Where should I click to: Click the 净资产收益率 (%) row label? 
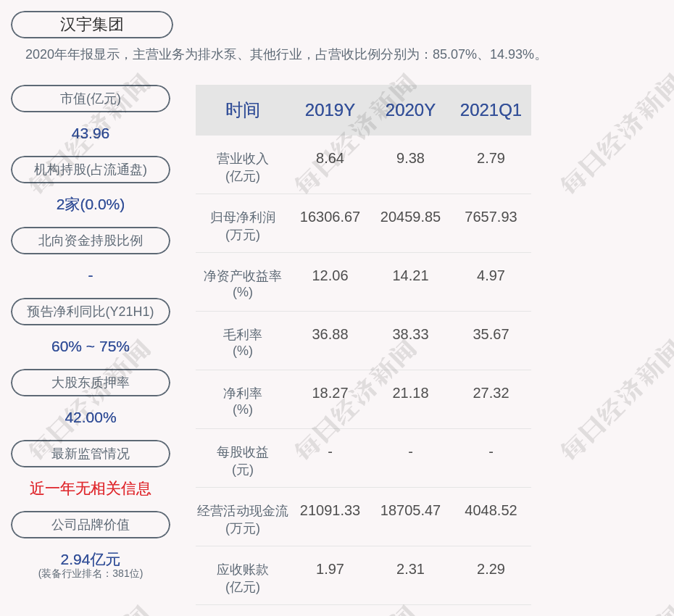point(243,283)
